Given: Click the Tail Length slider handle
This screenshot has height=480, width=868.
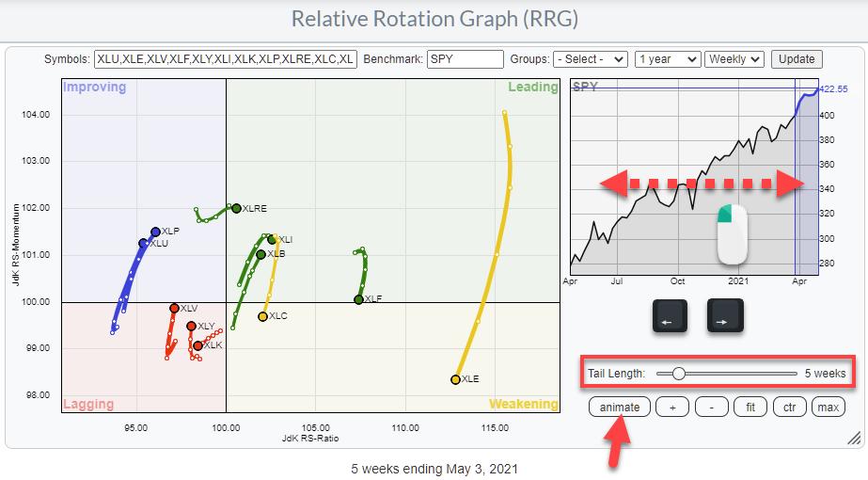Looking at the screenshot, I should click(678, 374).
